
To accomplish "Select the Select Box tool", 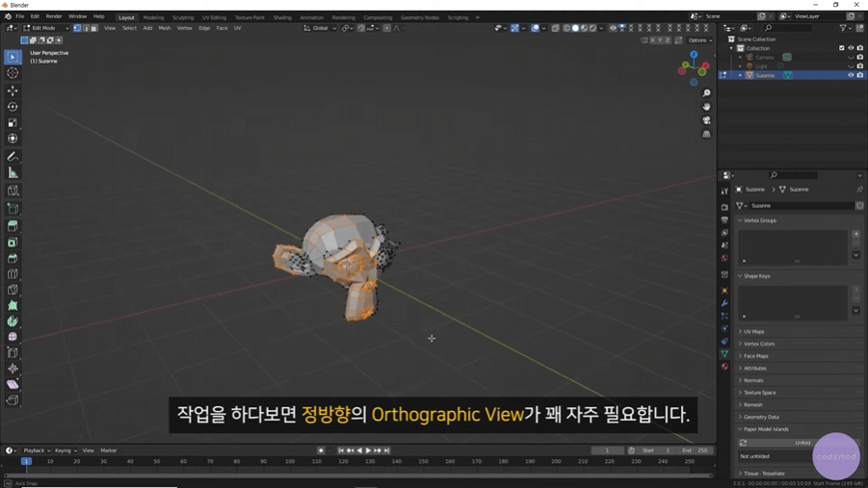I will click(x=13, y=57).
